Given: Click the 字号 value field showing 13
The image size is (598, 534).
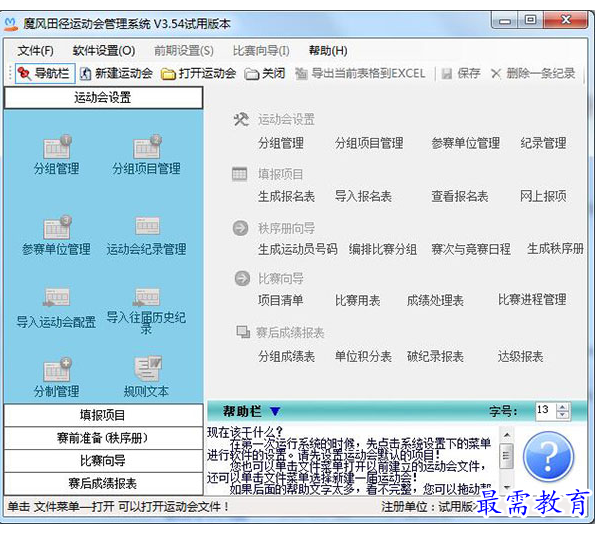Looking at the screenshot, I should [546, 411].
